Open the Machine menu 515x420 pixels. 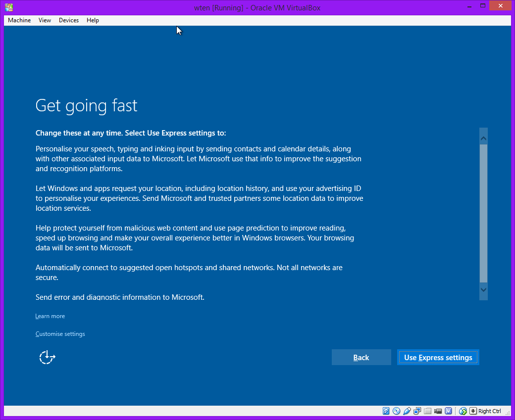point(19,20)
